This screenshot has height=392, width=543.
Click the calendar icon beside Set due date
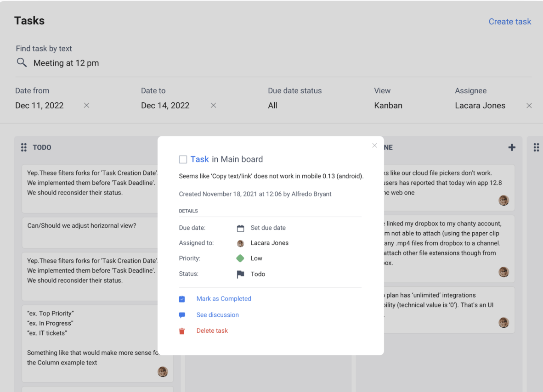pos(240,228)
